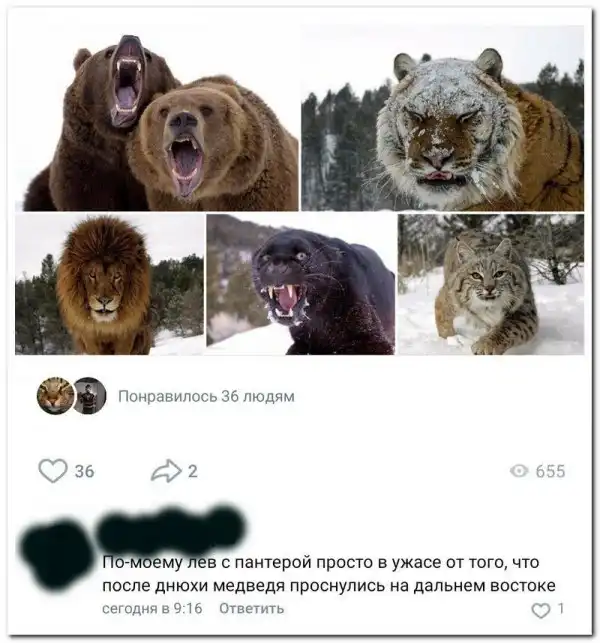Click the like count 36

click(x=84, y=471)
